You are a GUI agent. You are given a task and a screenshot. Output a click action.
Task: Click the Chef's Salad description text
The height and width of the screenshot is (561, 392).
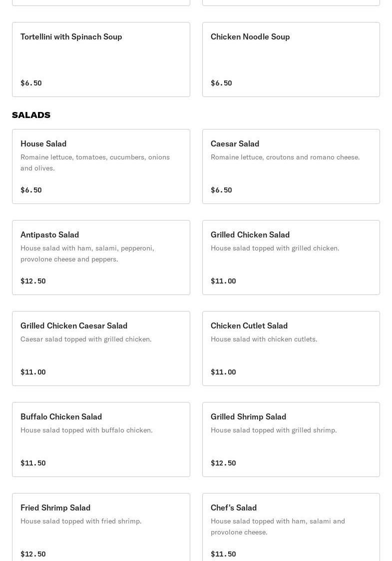pos(278,526)
